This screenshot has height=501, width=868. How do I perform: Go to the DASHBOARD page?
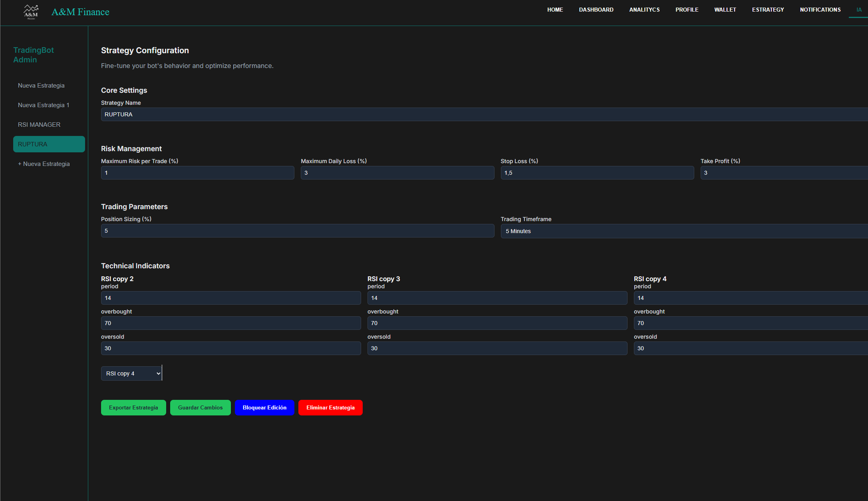(596, 10)
